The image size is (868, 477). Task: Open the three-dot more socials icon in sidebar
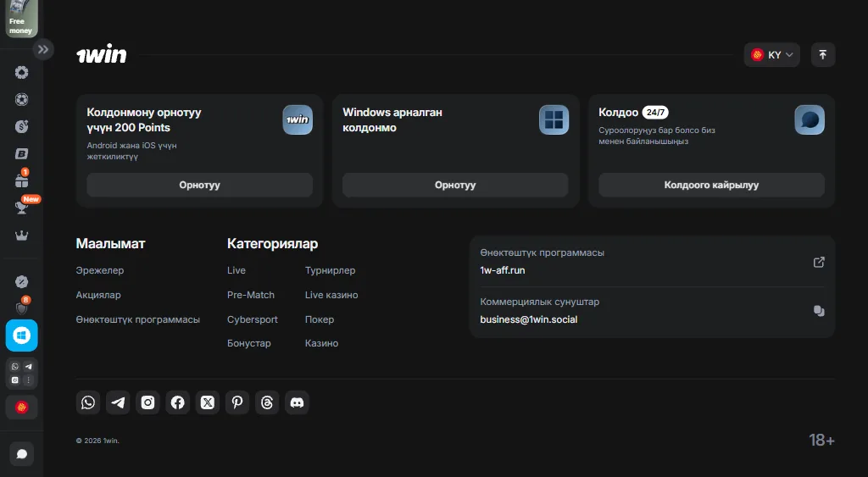pos(28,380)
